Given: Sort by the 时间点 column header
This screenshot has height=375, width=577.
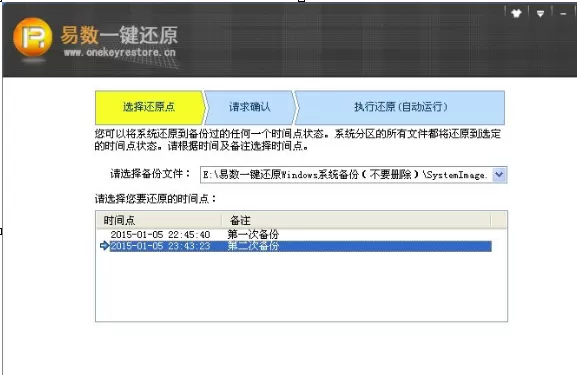Looking at the screenshot, I should tap(159, 220).
